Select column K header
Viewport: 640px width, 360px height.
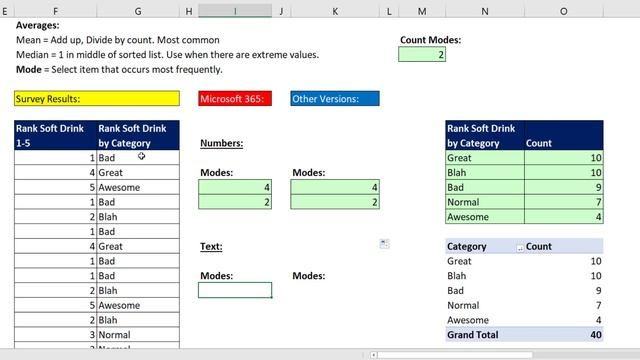(335, 11)
